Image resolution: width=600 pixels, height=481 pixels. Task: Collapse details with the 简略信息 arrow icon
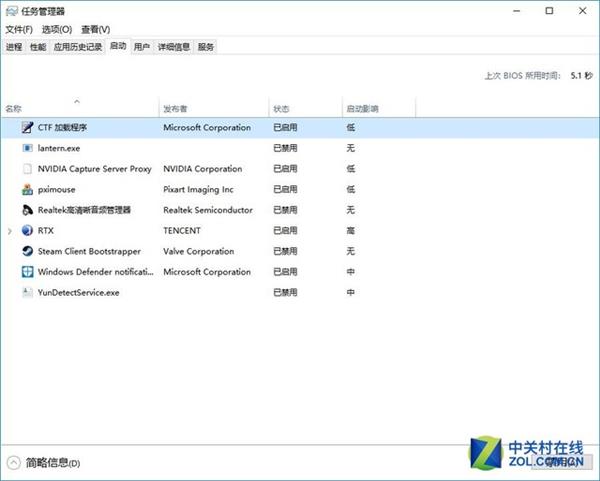13,463
